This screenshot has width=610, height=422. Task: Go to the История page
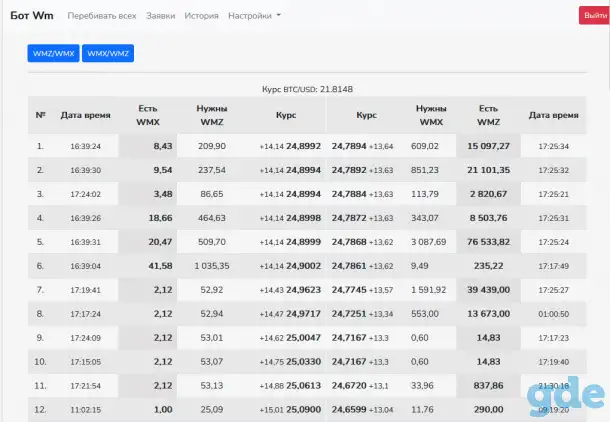click(x=201, y=16)
